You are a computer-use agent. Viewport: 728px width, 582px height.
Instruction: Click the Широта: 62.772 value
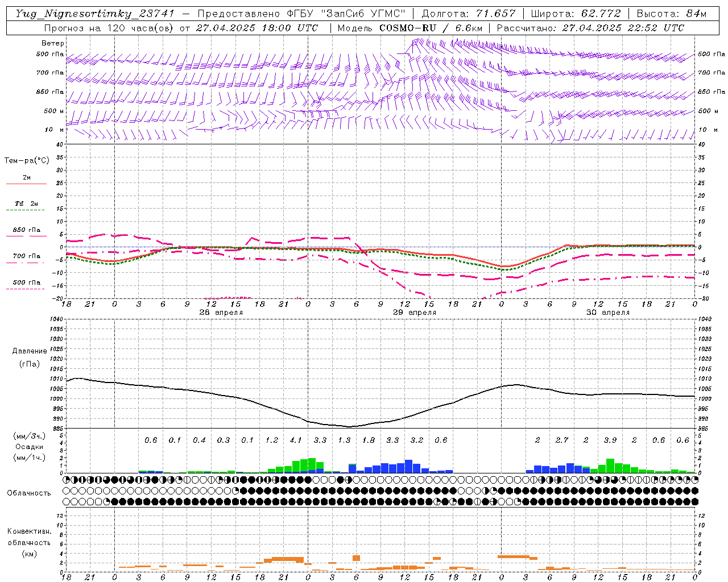click(576, 14)
